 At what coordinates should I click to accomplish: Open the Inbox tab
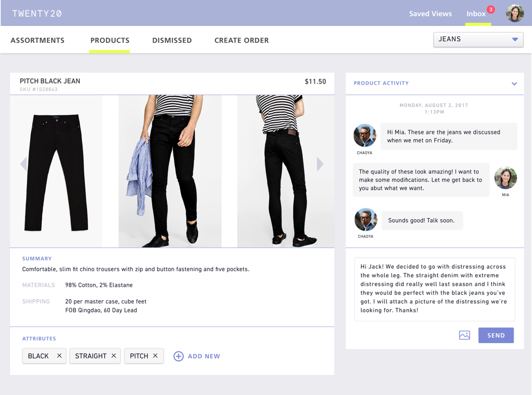(476, 14)
